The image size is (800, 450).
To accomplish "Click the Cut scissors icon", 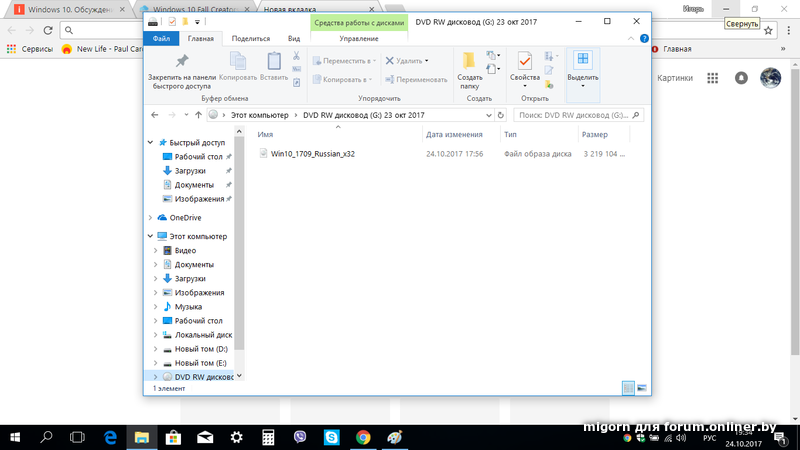I will pos(296,56).
